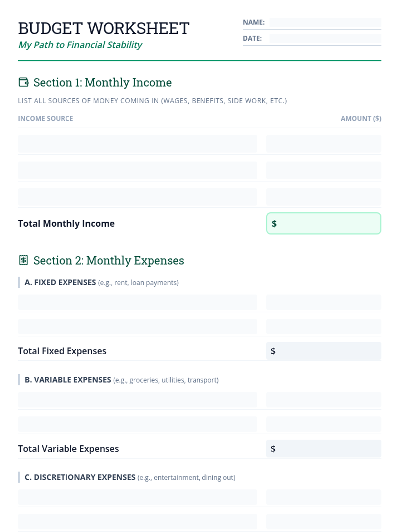
Task: Select the second fixed expense name field
Action: coord(137,327)
